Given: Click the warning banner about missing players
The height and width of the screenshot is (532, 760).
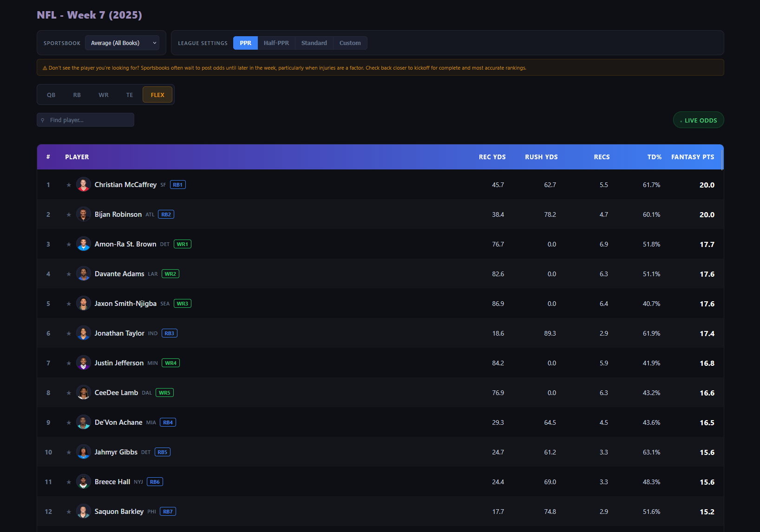Looking at the screenshot, I should [x=380, y=67].
